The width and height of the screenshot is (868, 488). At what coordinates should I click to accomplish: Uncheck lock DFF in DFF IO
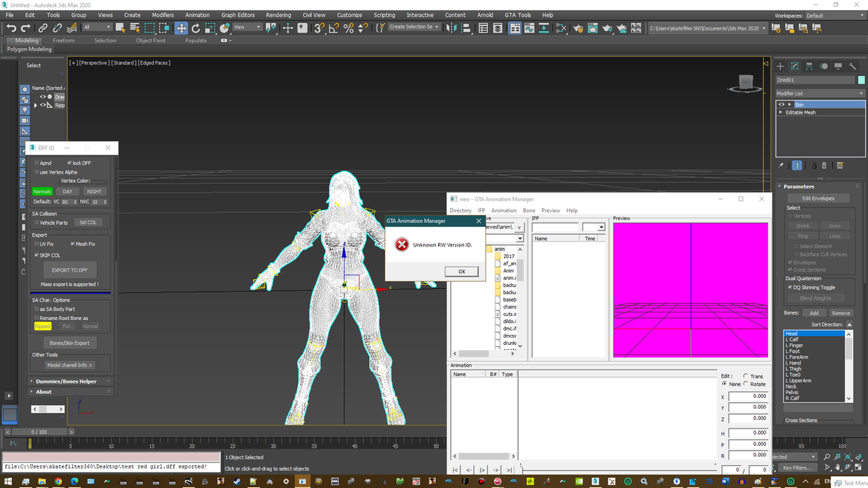pos(69,163)
